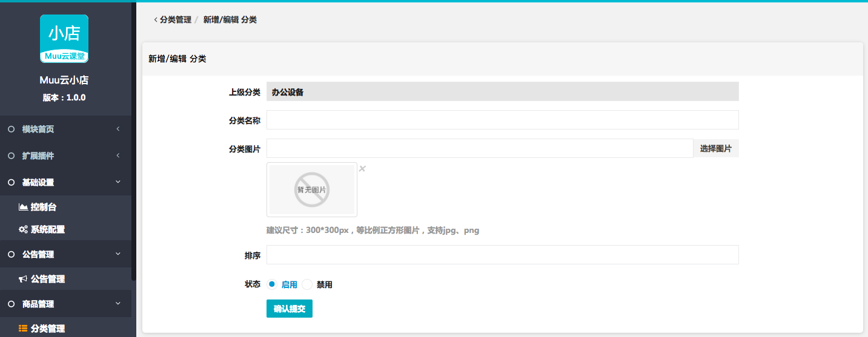
Task: Click the 版本：1.0.0 text
Action: pyautogui.click(x=64, y=97)
